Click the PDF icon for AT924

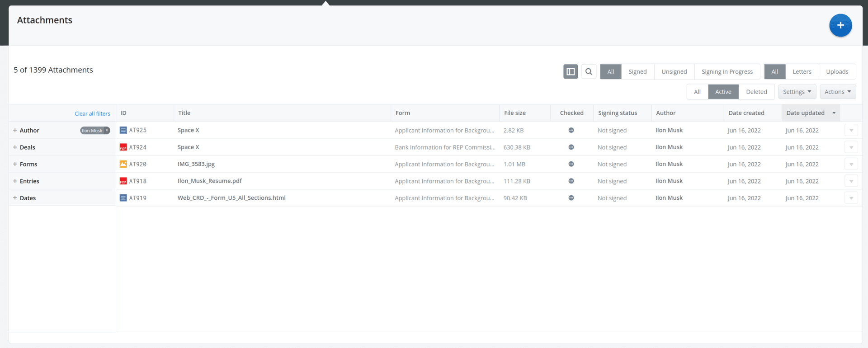tap(123, 147)
